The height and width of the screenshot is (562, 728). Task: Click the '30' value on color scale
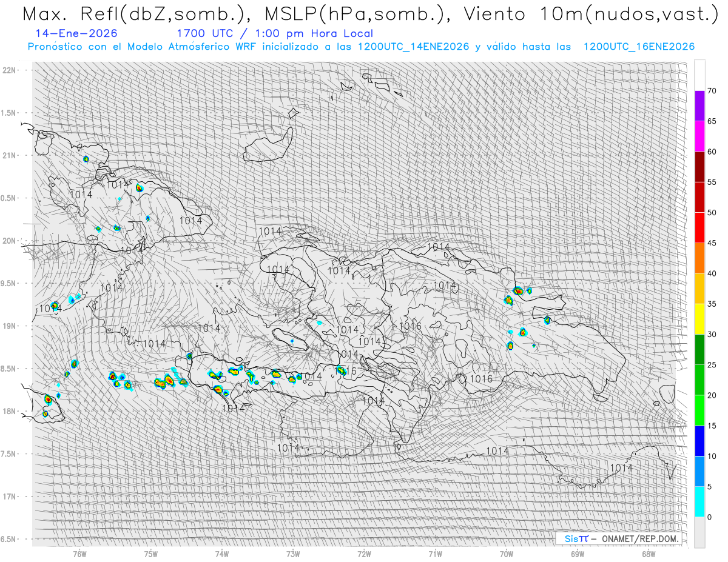coord(712,334)
